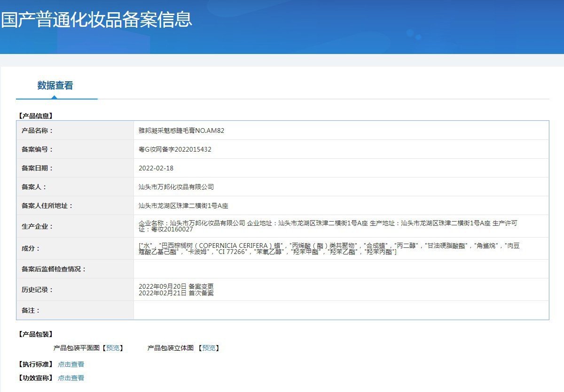564x392 pixels.
Task: Open the 数据查看 tab
Action: pyautogui.click(x=55, y=85)
